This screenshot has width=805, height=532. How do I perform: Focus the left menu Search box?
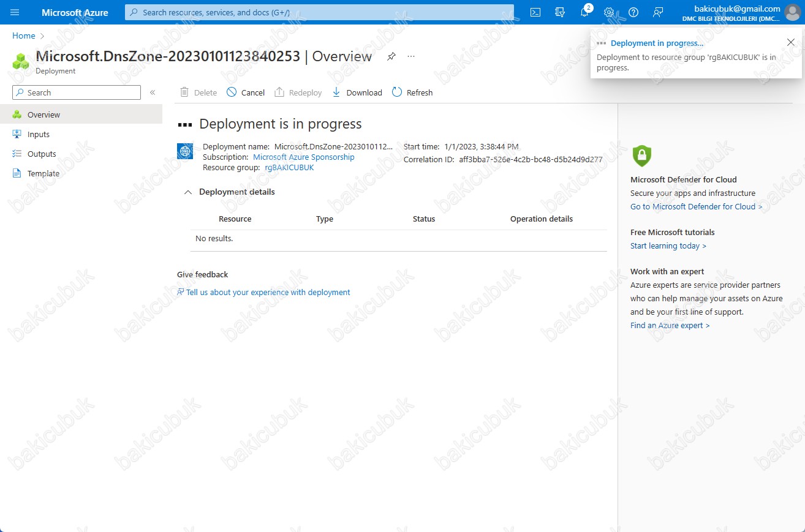77,92
